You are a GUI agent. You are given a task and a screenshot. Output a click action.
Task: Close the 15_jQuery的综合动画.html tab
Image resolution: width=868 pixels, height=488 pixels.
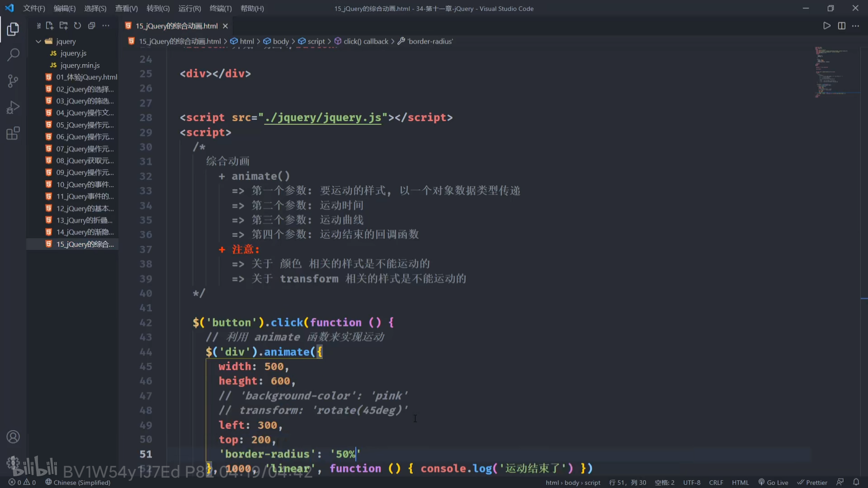[x=225, y=26]
